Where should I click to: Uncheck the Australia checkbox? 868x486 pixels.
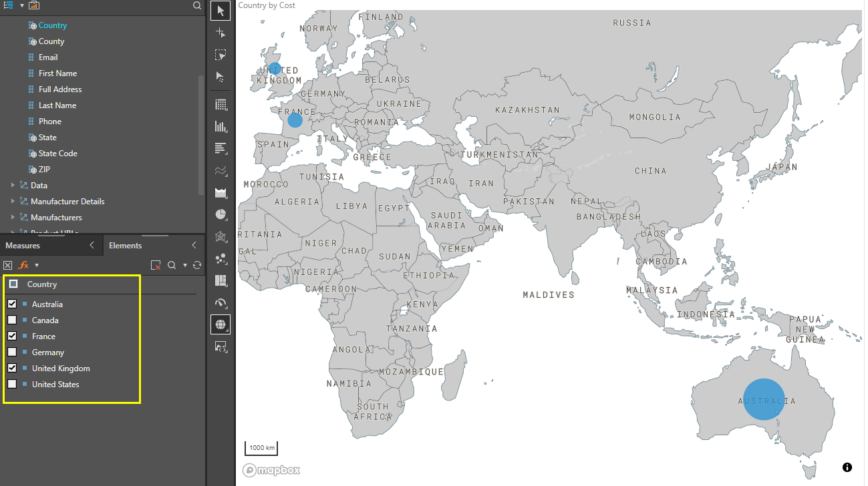coord(12,304)
